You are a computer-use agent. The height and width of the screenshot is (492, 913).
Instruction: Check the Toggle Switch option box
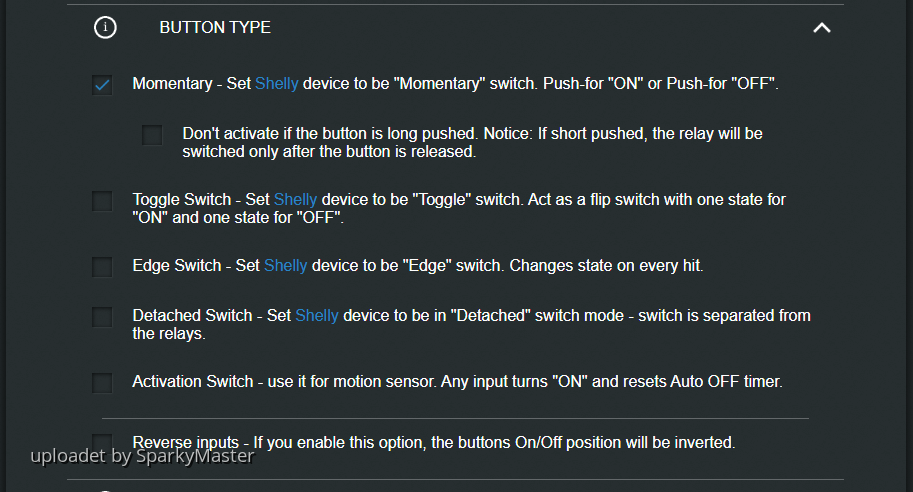coord(102,201)
